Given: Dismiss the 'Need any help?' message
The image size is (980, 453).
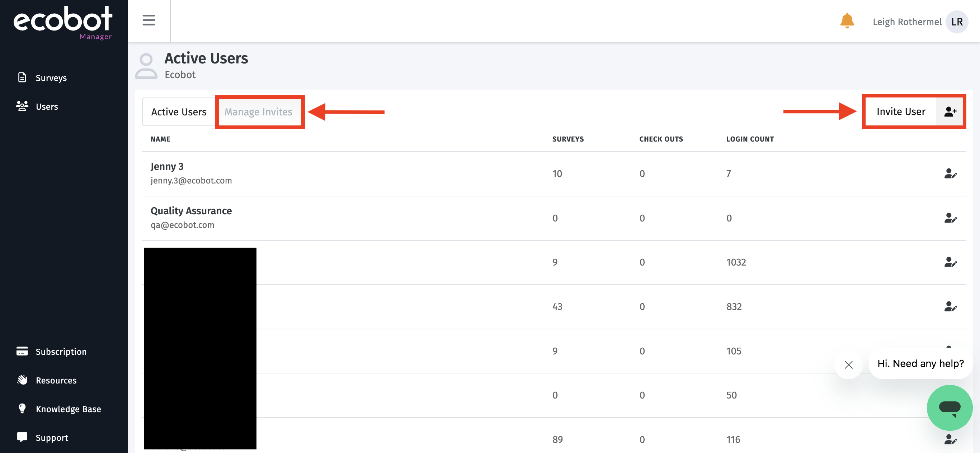Looking at the screenshot, I should click(848, 364).
